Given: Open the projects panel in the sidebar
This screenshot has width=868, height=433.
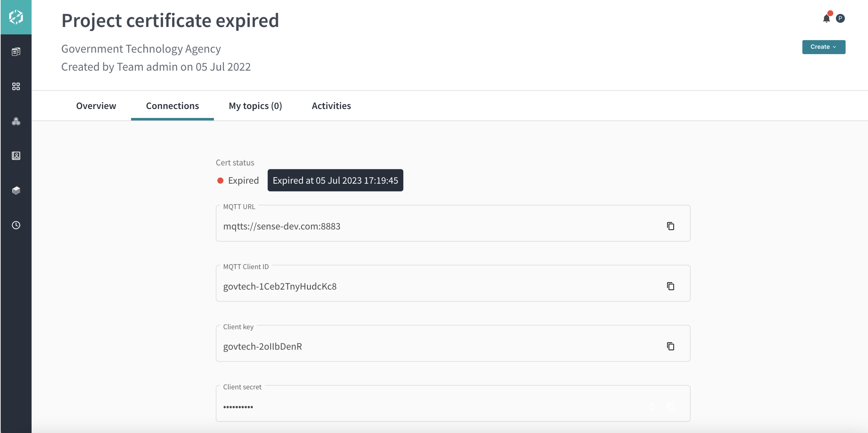Looking at the screenshot, I should click(x=16, y=52).
